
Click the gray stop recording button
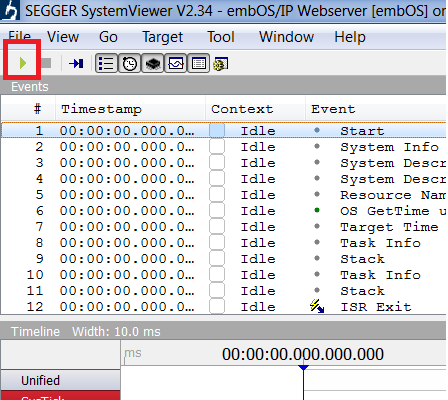pos(46,63)
